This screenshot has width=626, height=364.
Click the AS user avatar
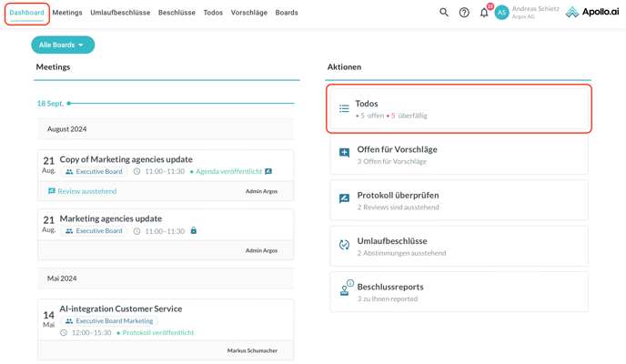tap(501, 13)
